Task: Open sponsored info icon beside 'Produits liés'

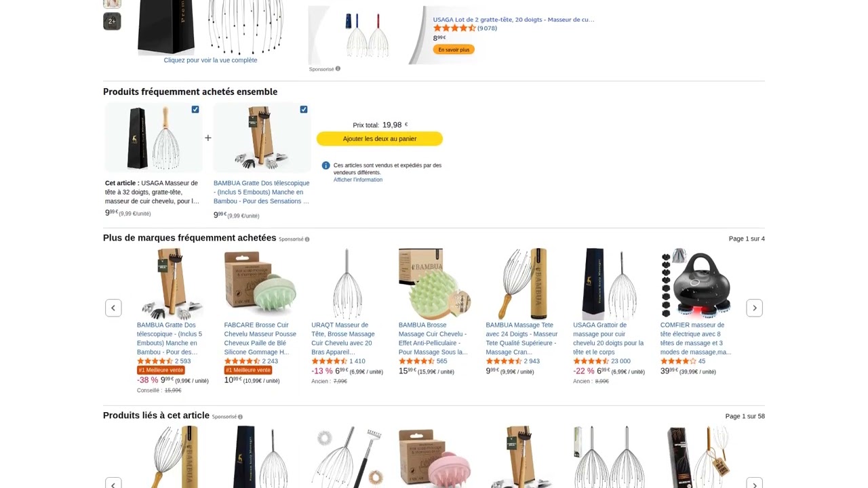Action: 240,417
